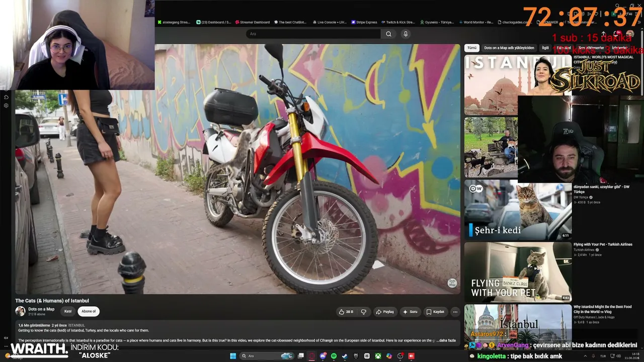The height and width of the screenshot is (362, 644).
Task: Open the Soru ask button
Action: coord(410,312)
